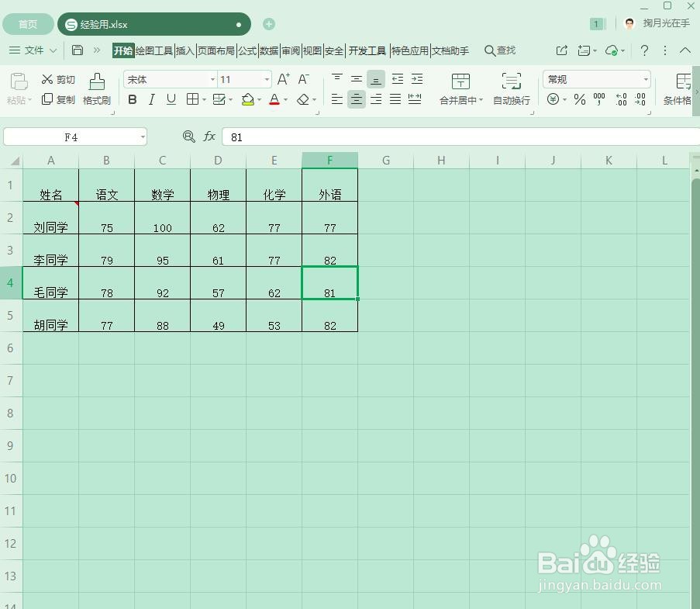Click decrease indent icon
This screenshot has height=609, width=700.
(398, 79)
